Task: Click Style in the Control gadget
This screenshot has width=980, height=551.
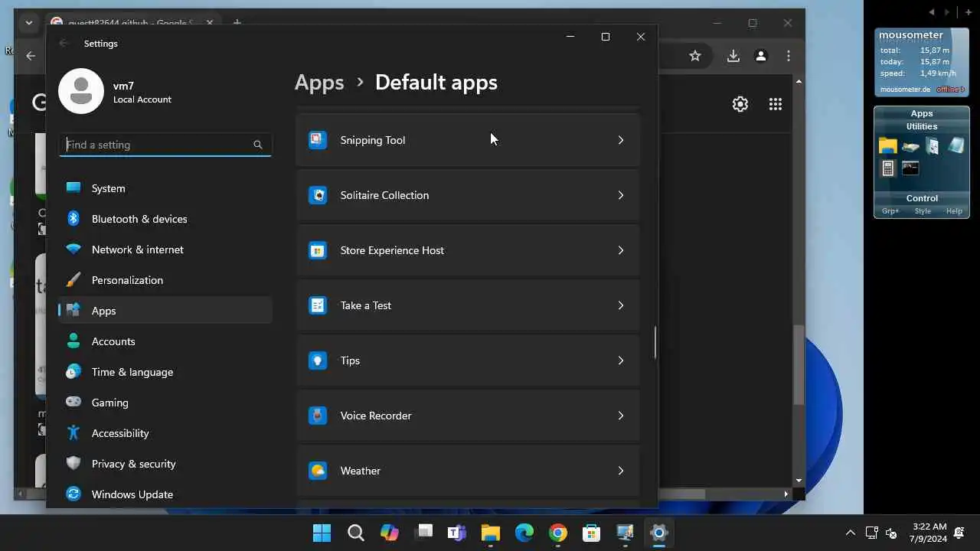Action: point(923,211)
